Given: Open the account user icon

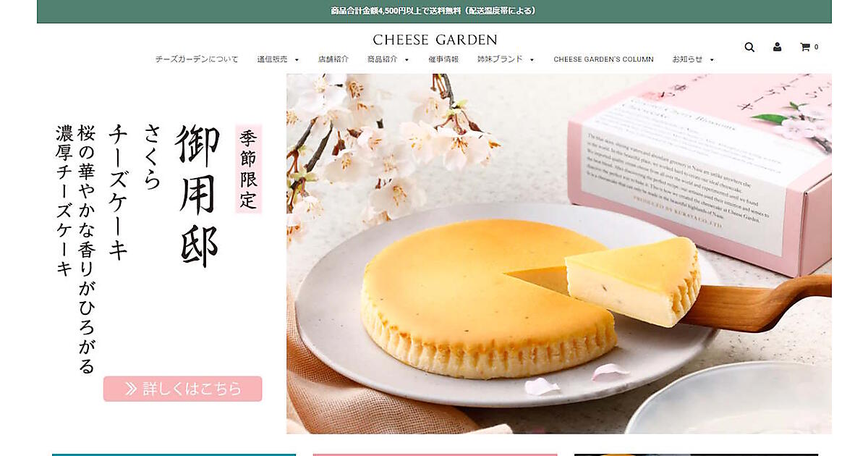Looking at the screenshot, I should (x=777, y=47).
